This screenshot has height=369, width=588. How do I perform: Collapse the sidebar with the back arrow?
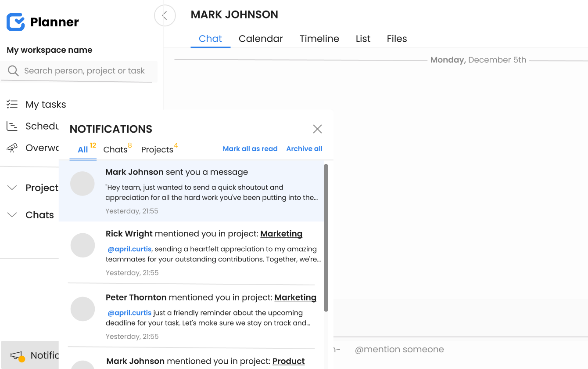click(x=165, y=16)
